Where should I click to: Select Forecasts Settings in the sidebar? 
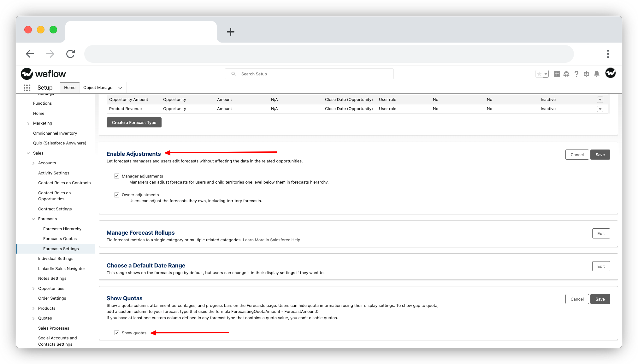tap(61, 249)
